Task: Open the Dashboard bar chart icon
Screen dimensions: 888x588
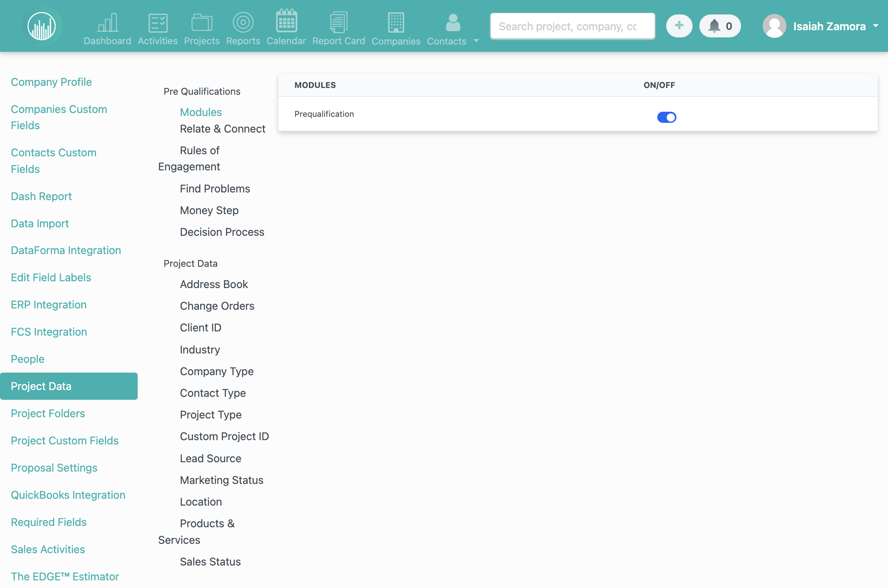Action: [107, 22]
